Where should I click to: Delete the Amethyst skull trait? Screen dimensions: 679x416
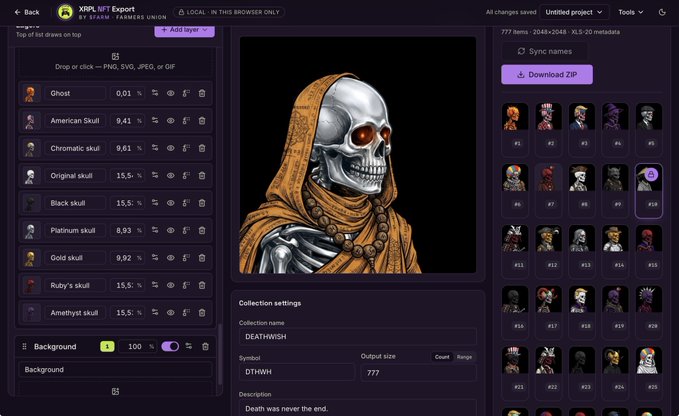tap(202, 313)
